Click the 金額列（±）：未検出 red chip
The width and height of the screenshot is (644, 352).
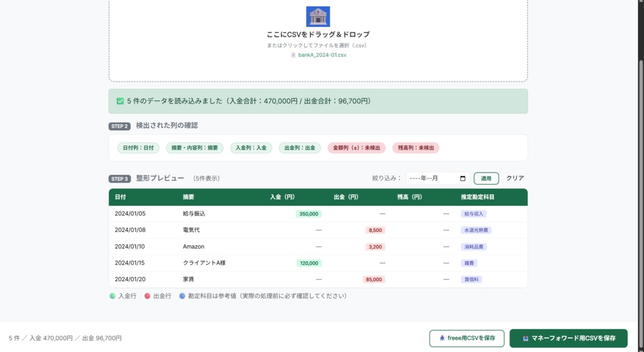(357, 148)
